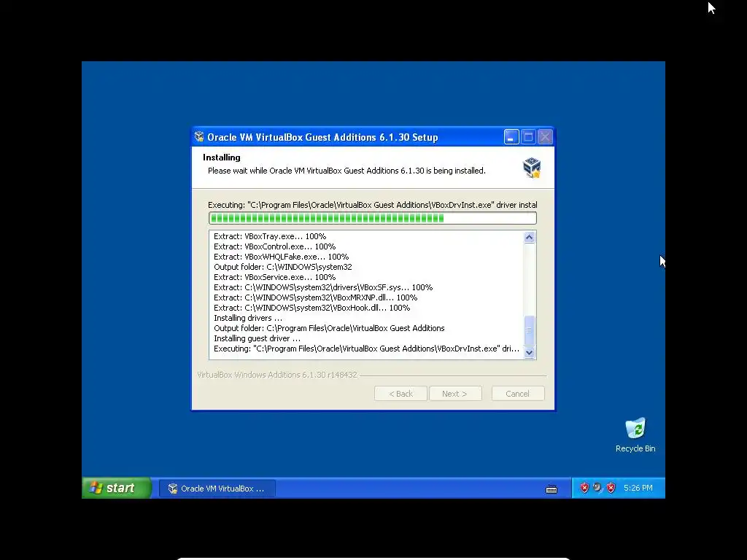This screenshot has width=747, height=560.
Task: Click the 5:26 PM clock
Action: tap(638, 488)
